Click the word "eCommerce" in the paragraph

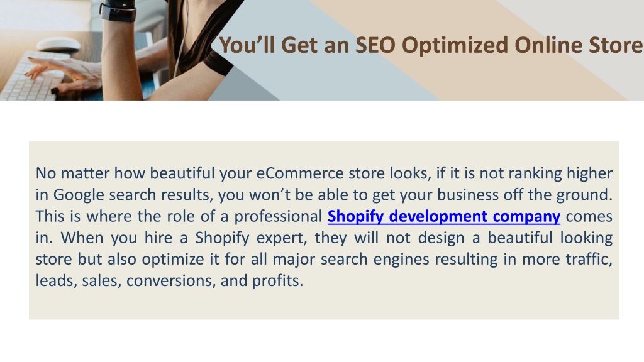(x=300, y=173)
